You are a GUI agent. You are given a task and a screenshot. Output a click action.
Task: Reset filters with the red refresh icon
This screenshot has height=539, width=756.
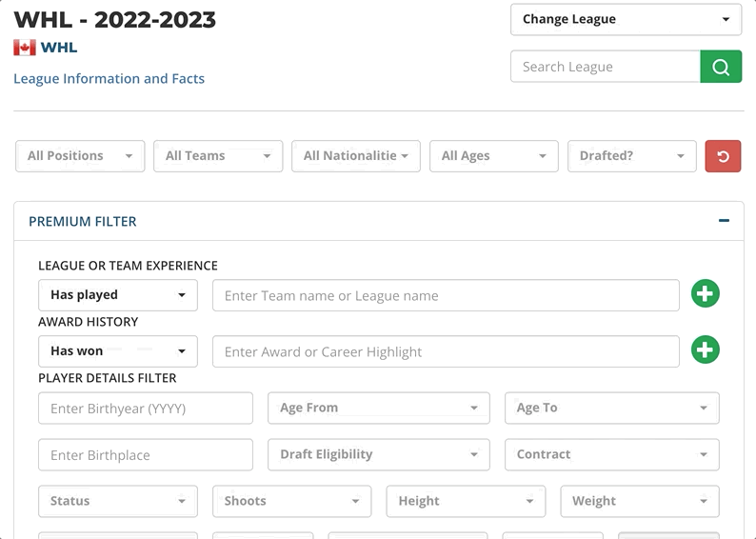coord(723,156)
